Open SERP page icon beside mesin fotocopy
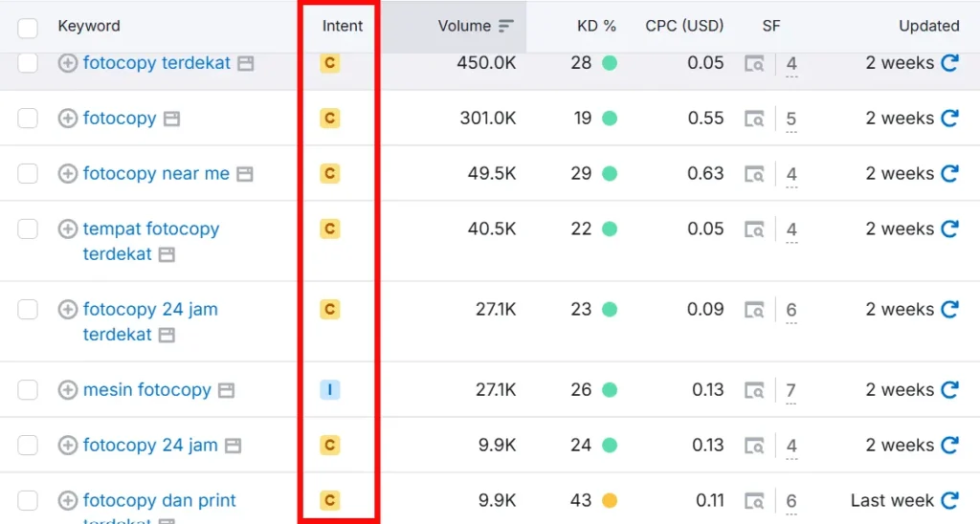 click(226, 390)
